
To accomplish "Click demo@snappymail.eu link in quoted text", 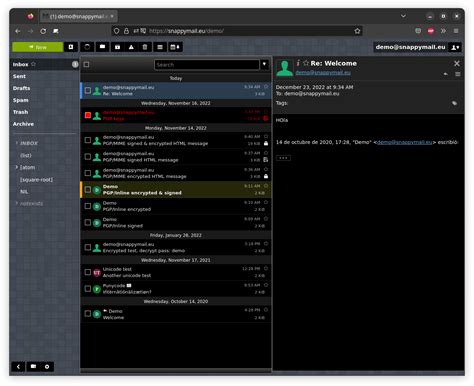I will click(x=405, y=142).
